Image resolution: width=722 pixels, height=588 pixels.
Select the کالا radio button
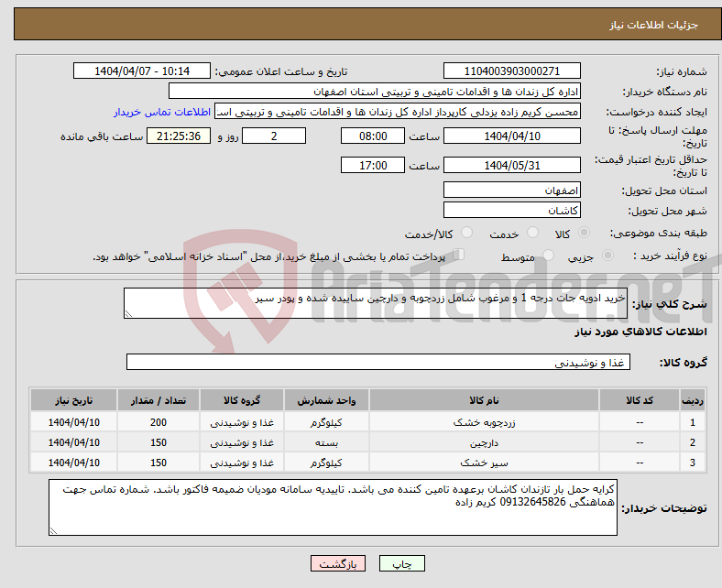pos(584,233)
